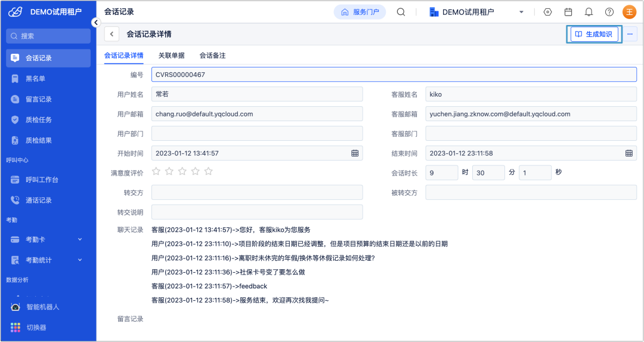
Task: Open the 智能机器人 robot icon
Action: click(x=15, y=307)
